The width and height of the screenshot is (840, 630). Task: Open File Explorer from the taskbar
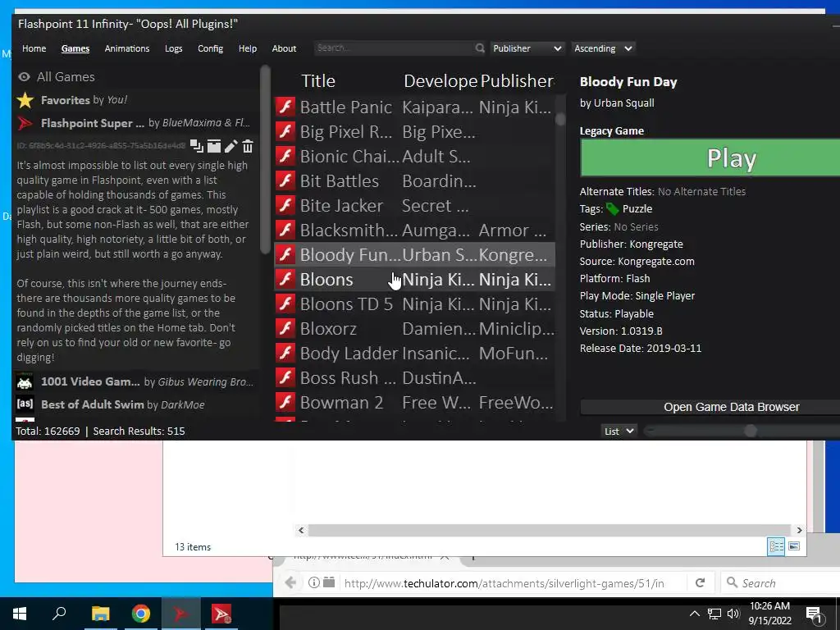100,614
